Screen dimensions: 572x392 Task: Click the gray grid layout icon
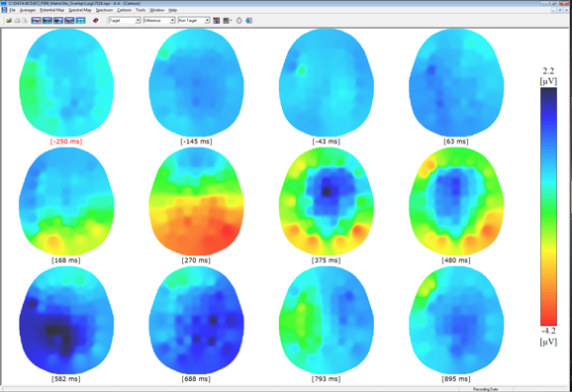[226, 21]
